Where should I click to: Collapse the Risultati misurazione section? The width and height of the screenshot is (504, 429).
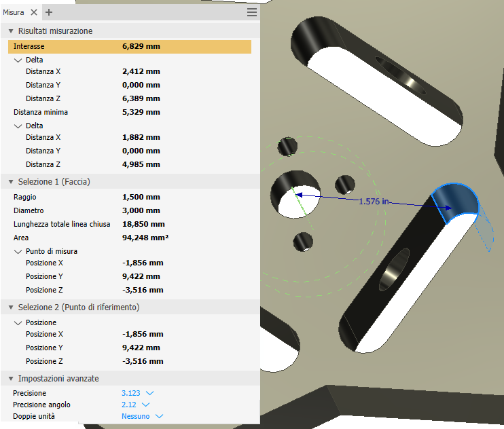point(11,31)
